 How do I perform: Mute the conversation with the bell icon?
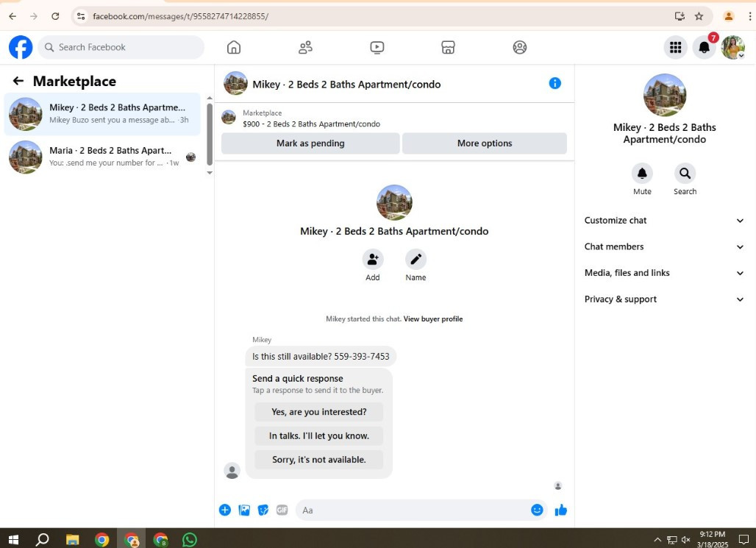tap(642, 173)
